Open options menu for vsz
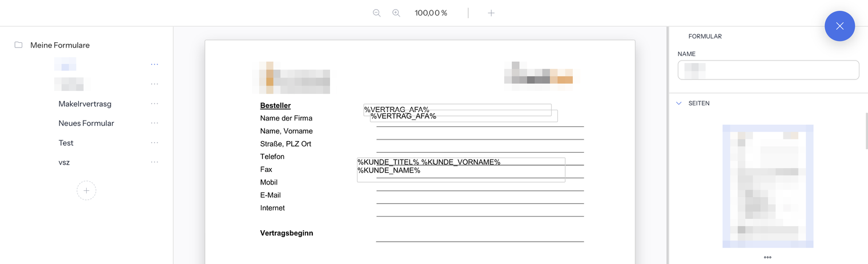Image resolution: width=868 pixels, height=264 pixels. pyautogui.click(x=154, y=162)
